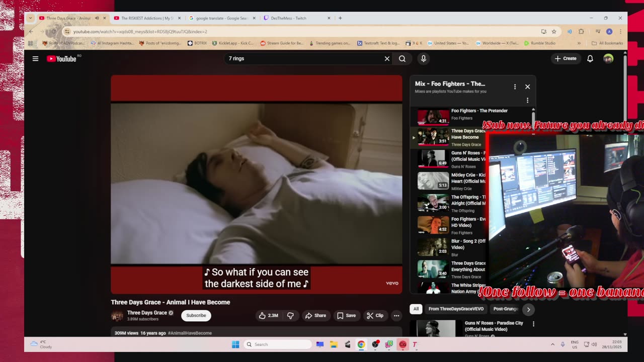
Task: Open the secondary options in the playlist panel
Action: pos(527,100)
